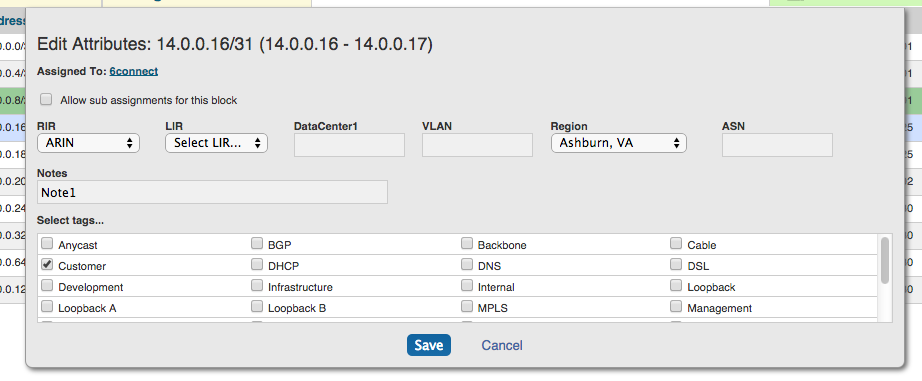Expand the Region dropdown Ashburn, VA

619,143
